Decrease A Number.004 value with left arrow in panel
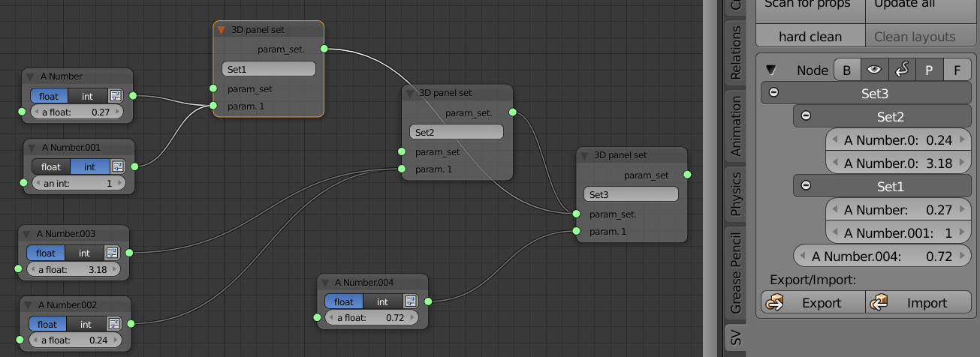980x357 pixels. 803,256
